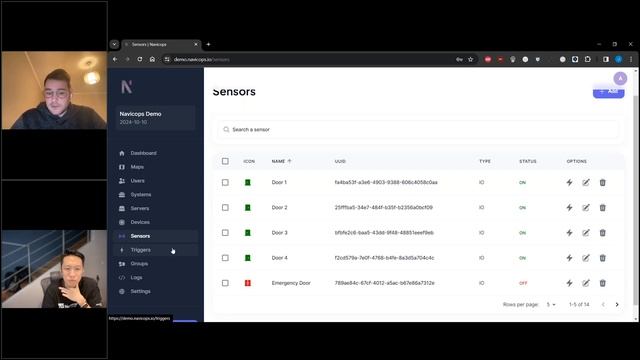Click lightning icon in Door 3 row
This screenshot has width=640, height=360.
pos(569,233)
